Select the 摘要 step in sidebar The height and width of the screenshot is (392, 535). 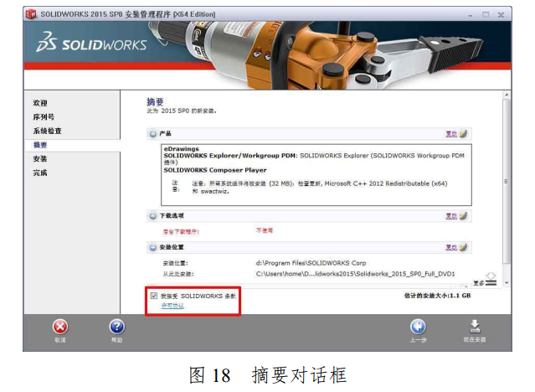tap(40, 145)
